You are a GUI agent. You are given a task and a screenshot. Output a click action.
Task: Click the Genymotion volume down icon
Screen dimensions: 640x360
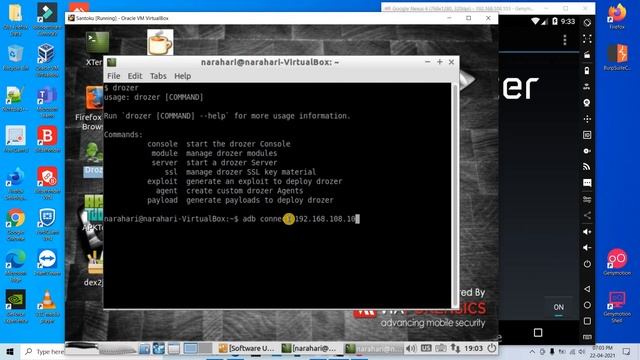coord(587,247)
